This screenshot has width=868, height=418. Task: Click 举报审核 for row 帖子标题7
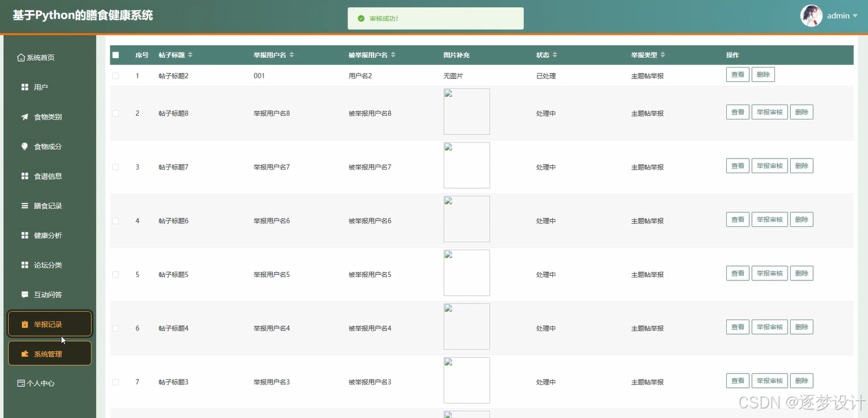click(770, 166)
